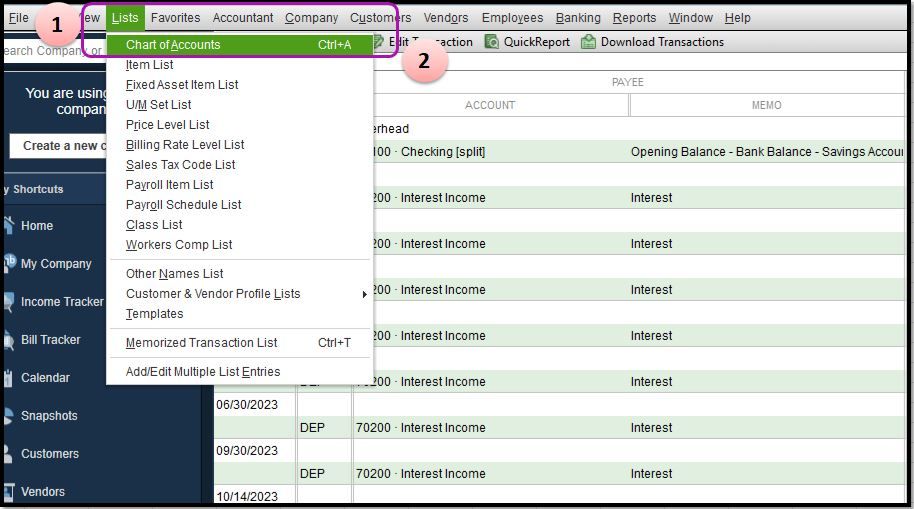Click the Download Transactions icon

[x=588, y=41]
